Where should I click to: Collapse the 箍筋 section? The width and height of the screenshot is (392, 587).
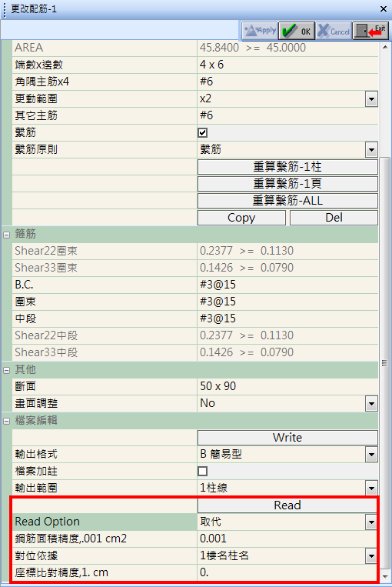click(6, 235)
